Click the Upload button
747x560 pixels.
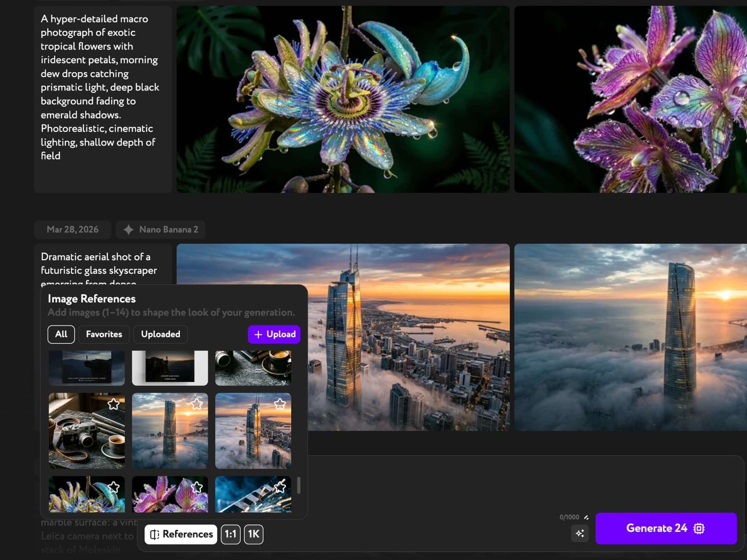[x=274, y=334]
